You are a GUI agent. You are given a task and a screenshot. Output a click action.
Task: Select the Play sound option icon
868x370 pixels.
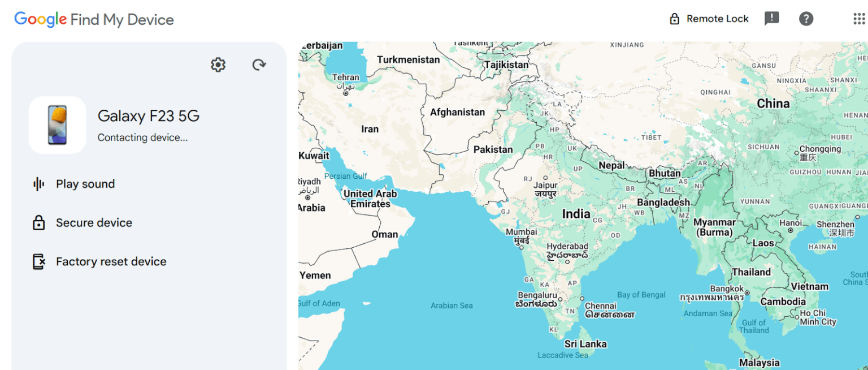(x=38, y=183)
